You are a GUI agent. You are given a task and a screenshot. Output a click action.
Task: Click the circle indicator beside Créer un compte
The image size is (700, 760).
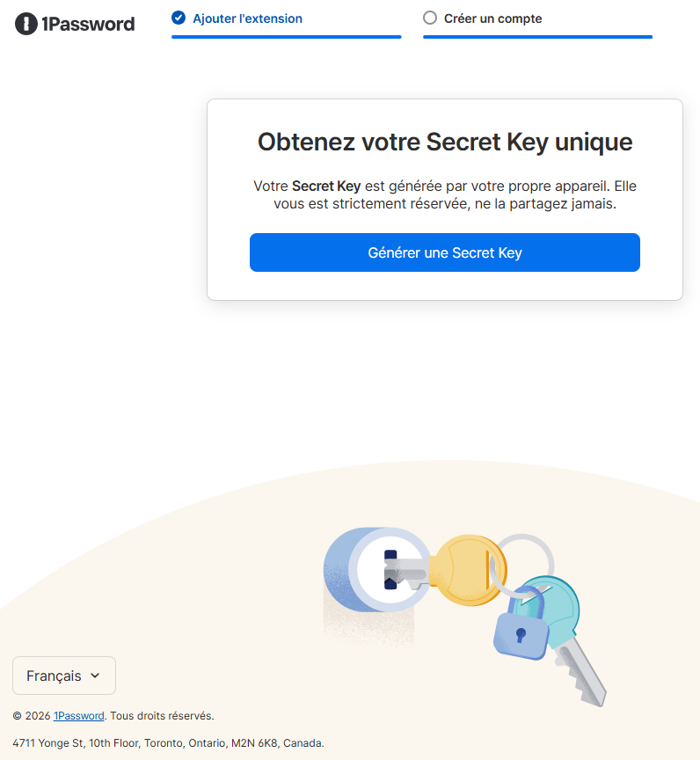[x=430, y=18]
